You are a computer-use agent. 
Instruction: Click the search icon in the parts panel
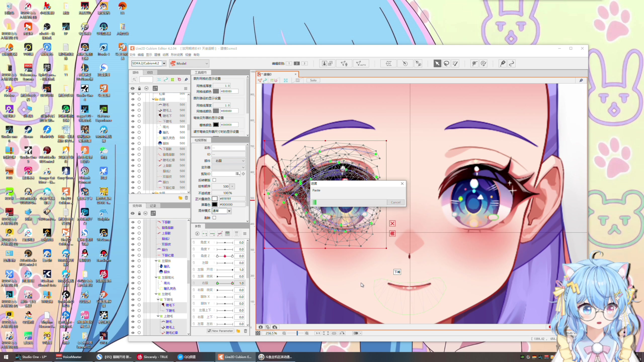coord(134,79)
